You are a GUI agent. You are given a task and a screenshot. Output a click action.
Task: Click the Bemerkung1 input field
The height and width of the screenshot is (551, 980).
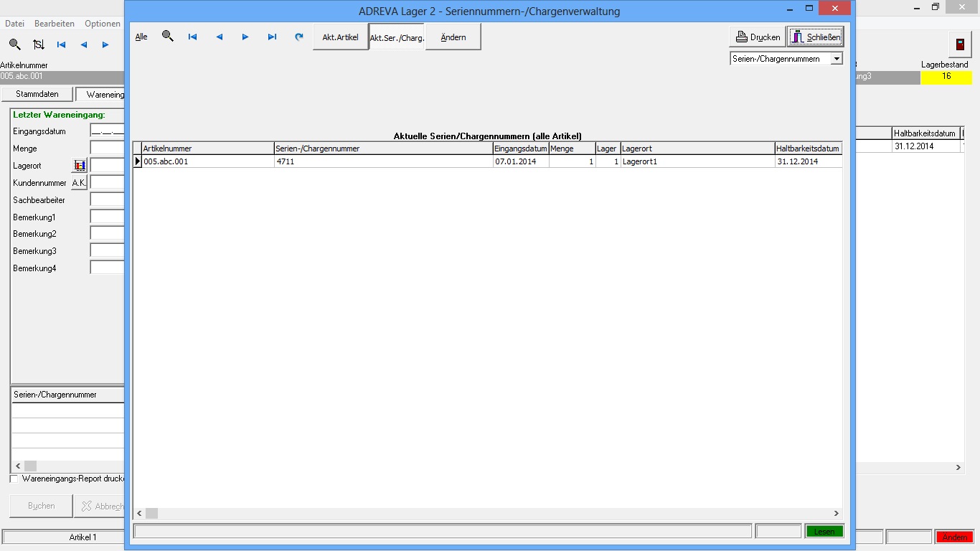107,217
